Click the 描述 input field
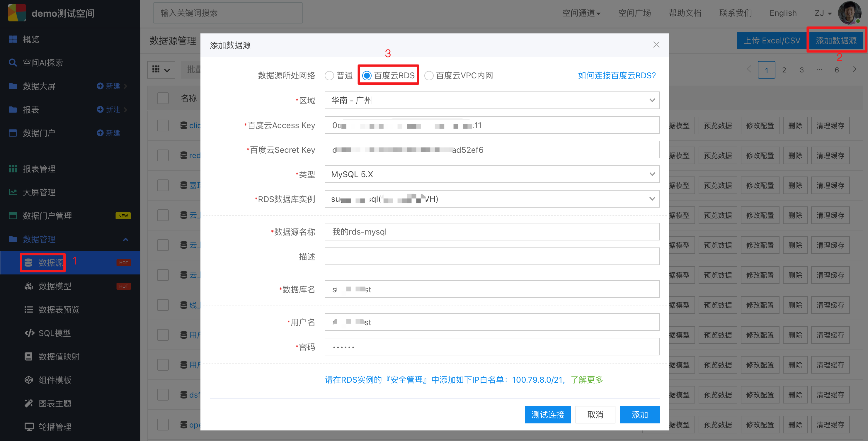 (x=492, y=257)
